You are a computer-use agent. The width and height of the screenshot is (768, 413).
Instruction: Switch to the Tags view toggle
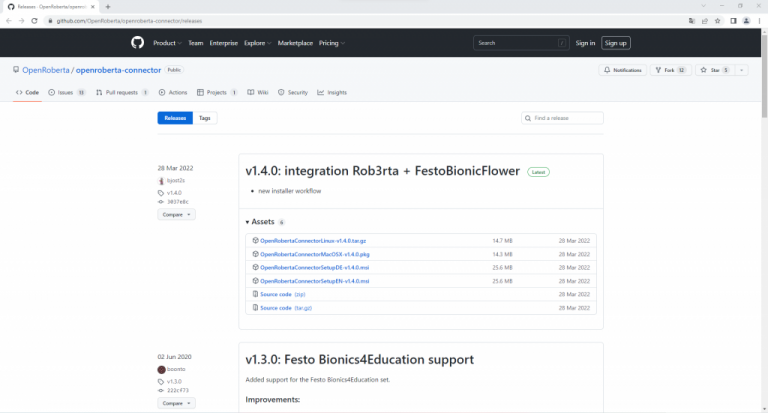tap(204, 118)
